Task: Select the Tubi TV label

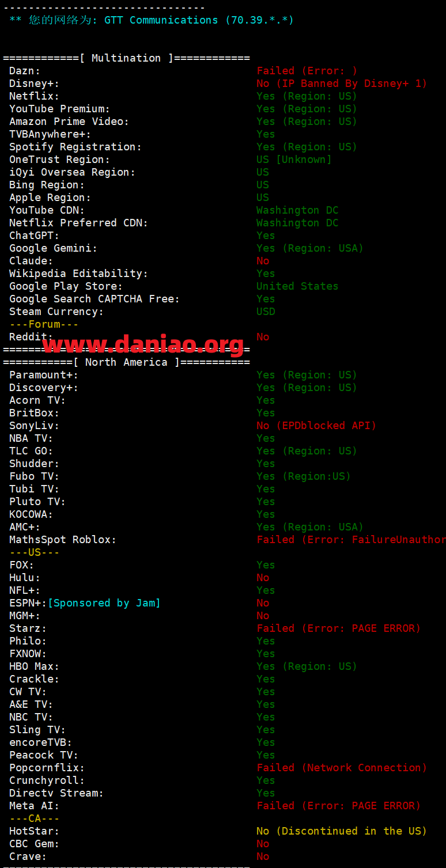Action: [34, 489]
